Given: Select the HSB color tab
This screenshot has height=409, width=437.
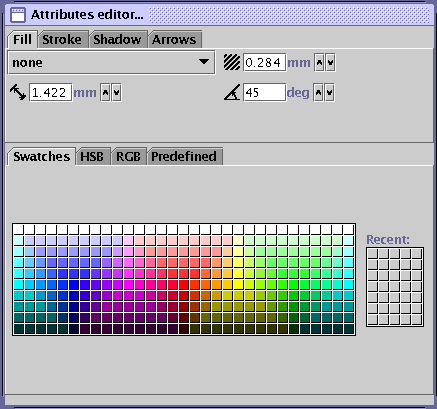Looking at the screenshot, I should (x=93, y=157).
